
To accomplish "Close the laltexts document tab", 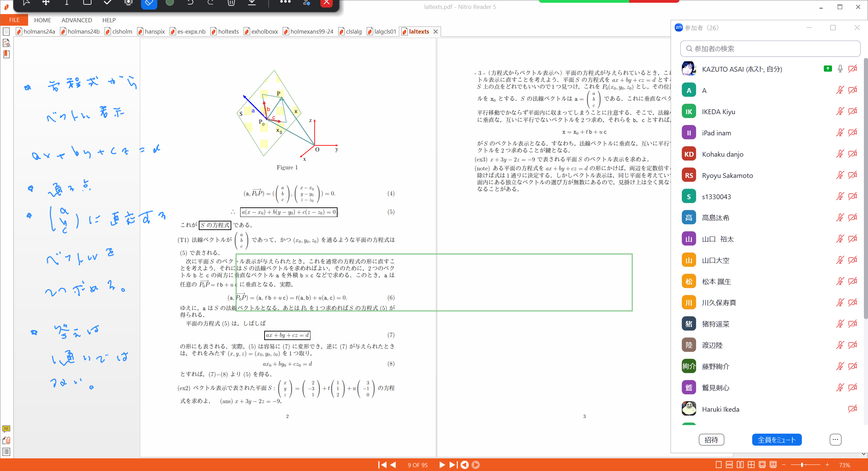I will [x=436, y=32].
